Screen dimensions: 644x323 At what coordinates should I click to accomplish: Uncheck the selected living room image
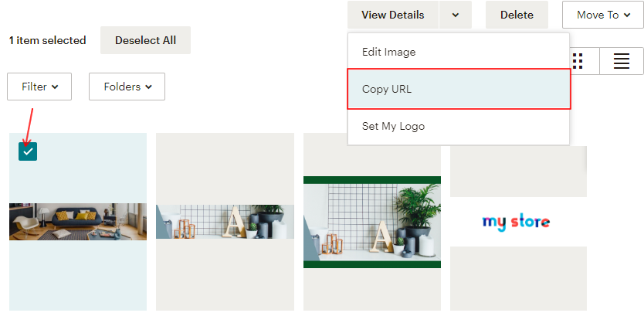coord(28,151)
